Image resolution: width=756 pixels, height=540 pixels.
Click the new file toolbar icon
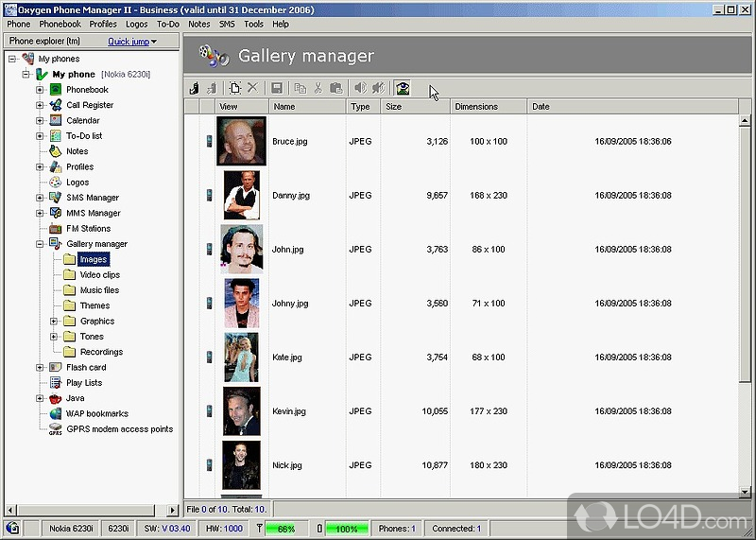tap(235, 88)
